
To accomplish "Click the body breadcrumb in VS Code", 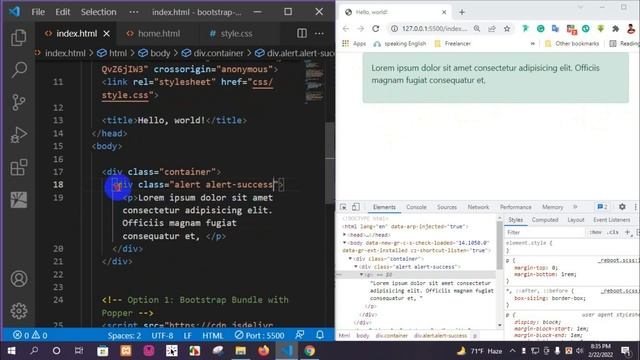I will 154,53.
